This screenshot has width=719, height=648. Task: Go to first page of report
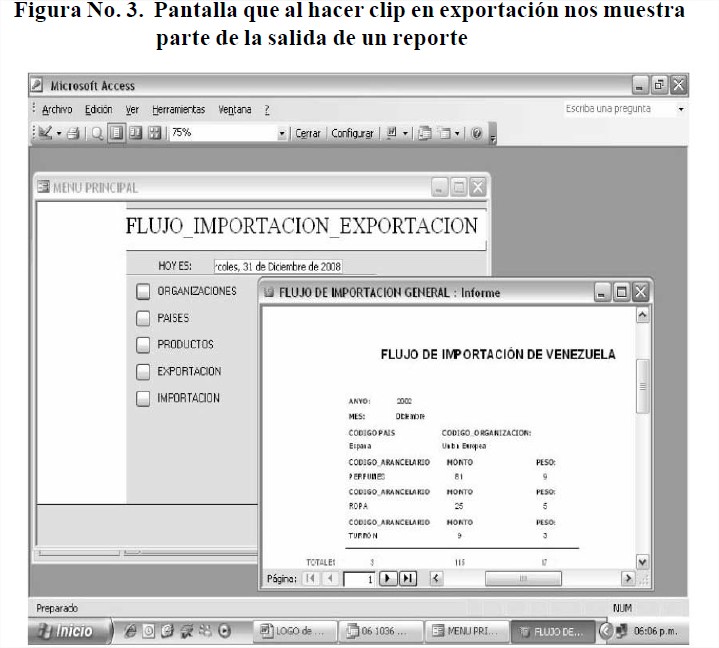point(310,578)
